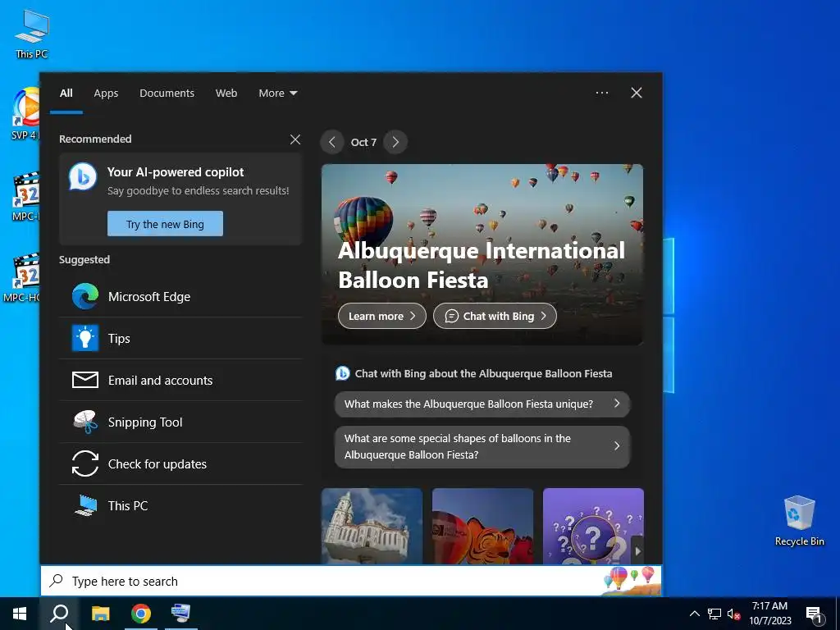Image resolution: width=840 pixels, height=630 pixels.
Task: Open the white church building thumbnail
Action: 372,526
